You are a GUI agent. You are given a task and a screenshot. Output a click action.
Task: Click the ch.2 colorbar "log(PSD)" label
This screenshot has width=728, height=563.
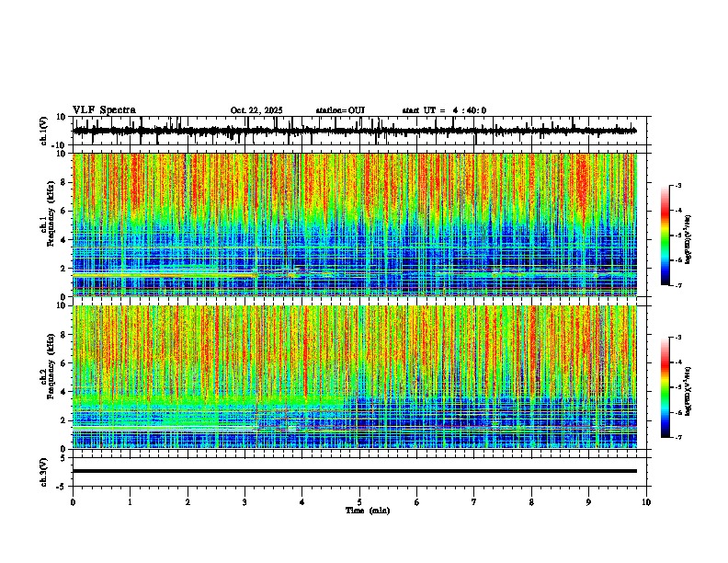pos(688,391)
